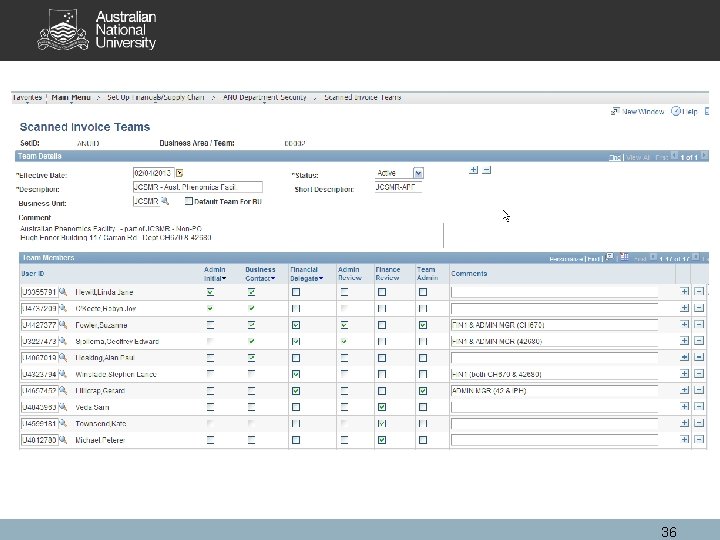Image resolution: width=720 pixels, height=540 pixels.
Task: Open the Status dropdown showing Active
Action: click(x=418, y=173)
